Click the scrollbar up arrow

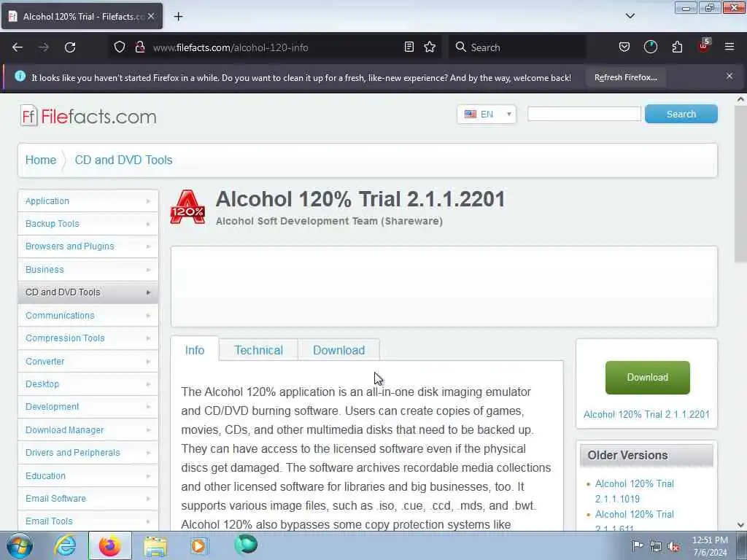740,99
